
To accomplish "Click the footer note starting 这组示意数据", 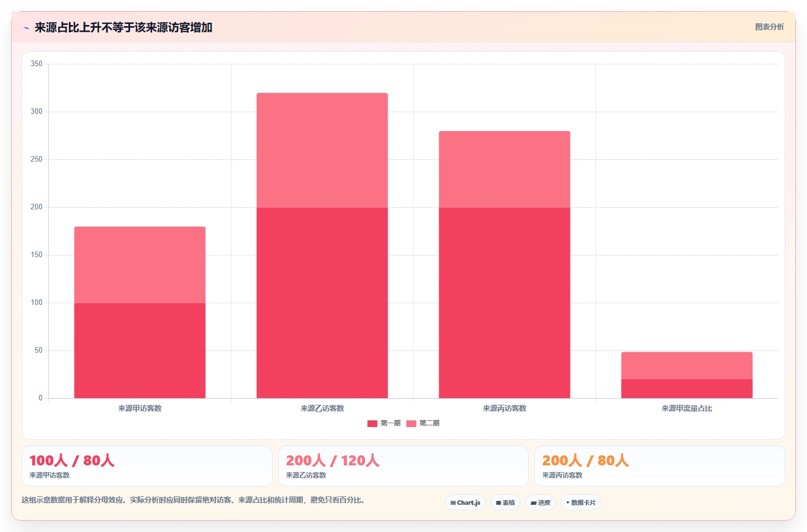I will [194, 500].
